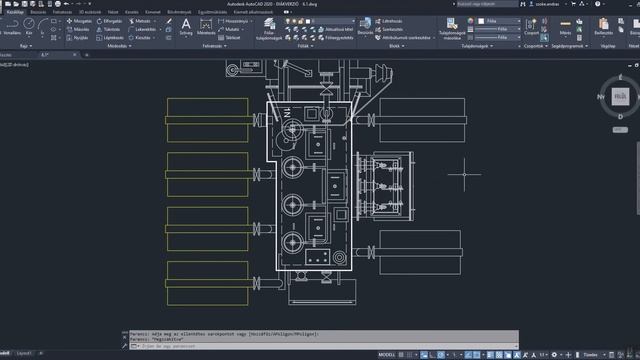Toggle ortho mode L-shaped icon
This screenshot has width=640, height=360.
pos(432,355)
